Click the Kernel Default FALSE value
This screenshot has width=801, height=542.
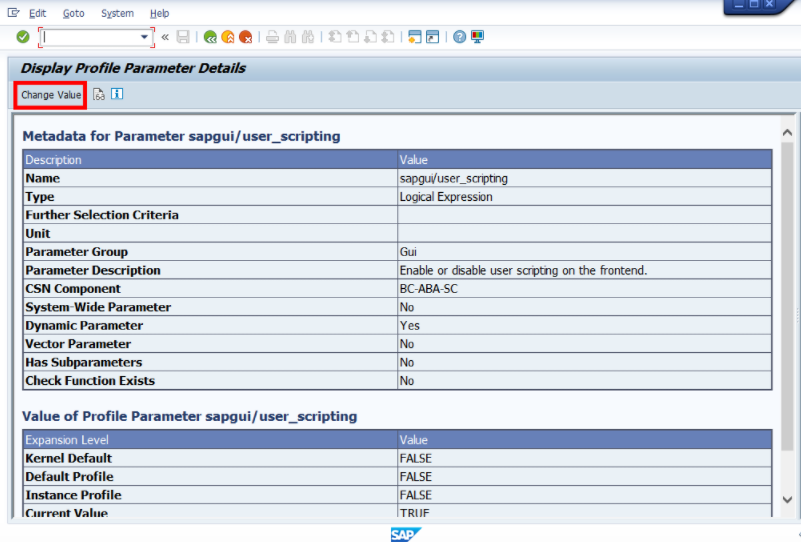[x=584, y=458]
